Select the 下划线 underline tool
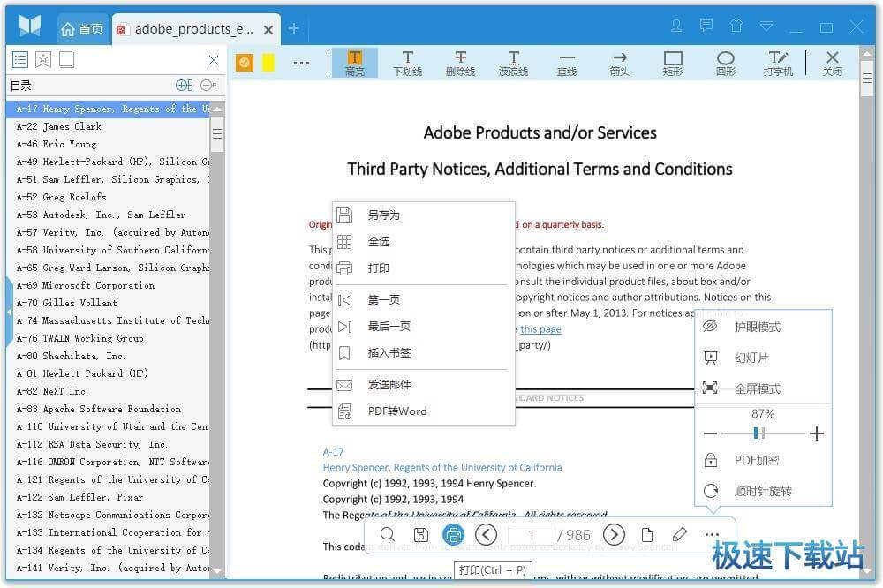The height and width of the screenshot is (588, 883). click(407, 62)
